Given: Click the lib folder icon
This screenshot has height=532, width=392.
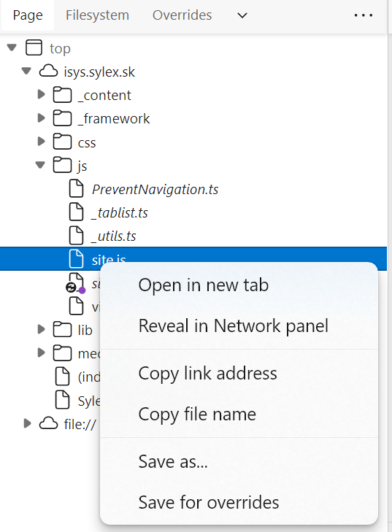Looking at the screenshot, I should pyautogui.click(x=63, y=329).
